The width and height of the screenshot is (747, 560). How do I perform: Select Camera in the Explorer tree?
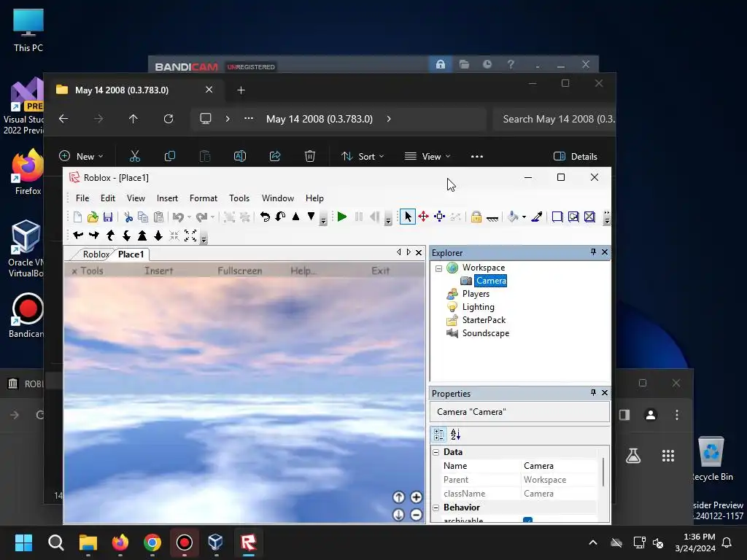tap(491, 281)
